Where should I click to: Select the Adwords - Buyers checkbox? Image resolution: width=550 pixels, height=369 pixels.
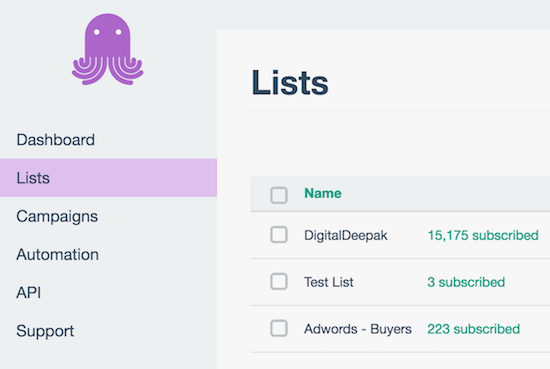(x=279, y=329)
